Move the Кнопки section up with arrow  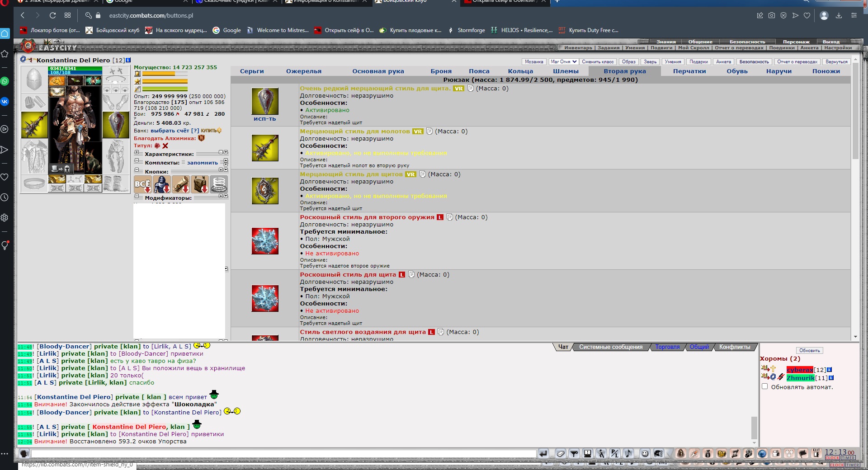click(x=221, y=170)
